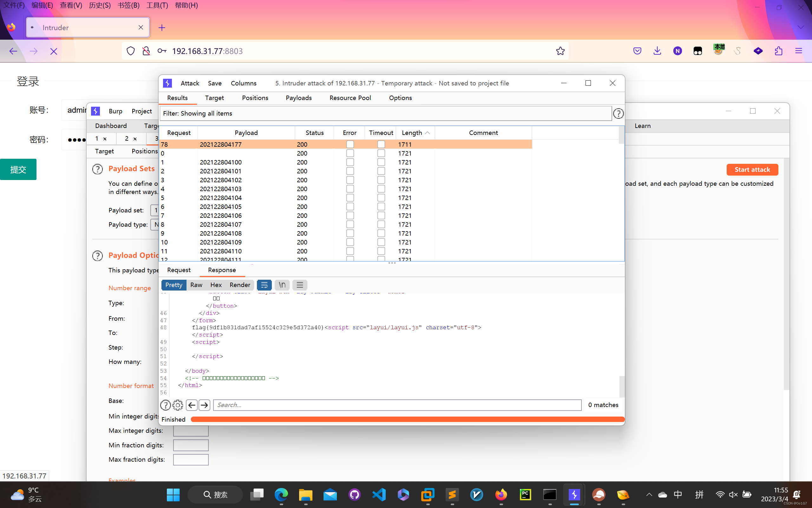The image size is (812, 508).
Task: Click Start attack in Burp window
Action: 752,170
